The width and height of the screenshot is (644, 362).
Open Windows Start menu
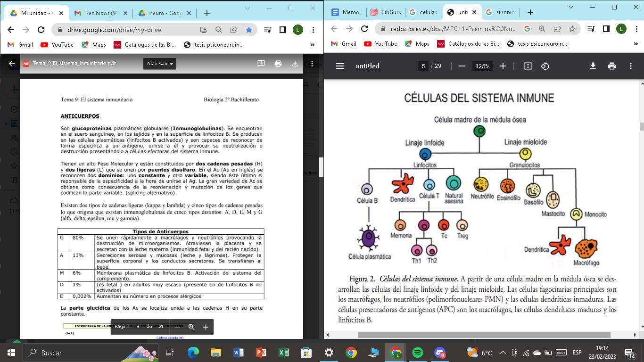[11, 353]
